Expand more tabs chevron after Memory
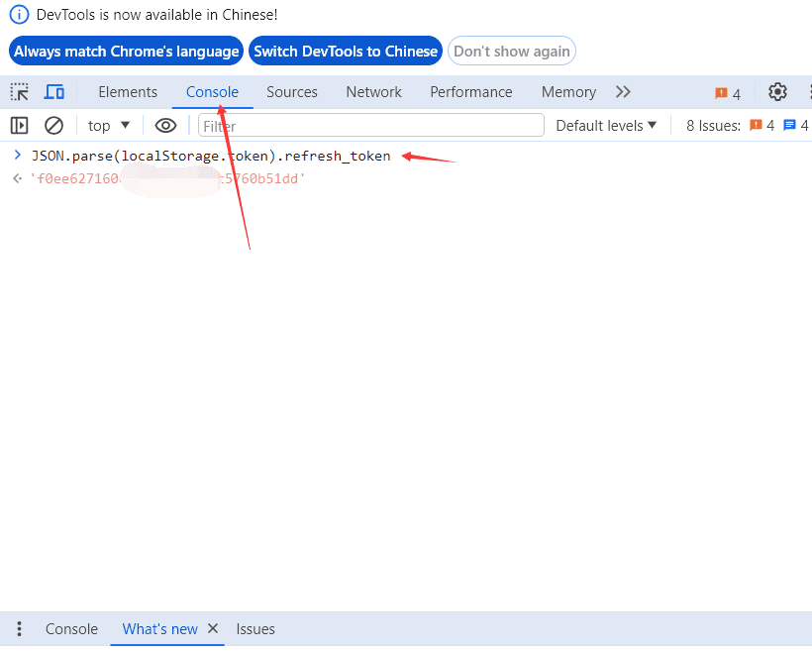 pos(623,92)
